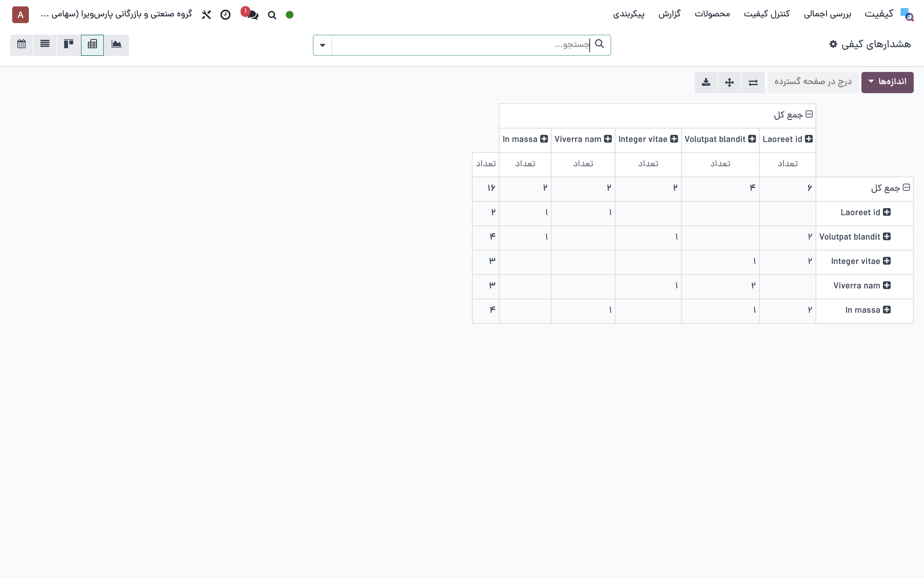Collapse the row header جمع کل

click(x=890, y=188)
